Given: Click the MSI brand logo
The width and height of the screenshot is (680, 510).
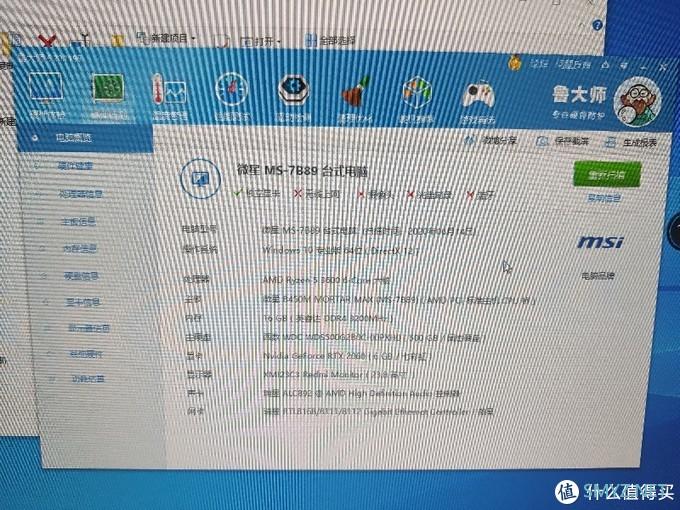Looking at the screenshot, I should click(600, 242).
